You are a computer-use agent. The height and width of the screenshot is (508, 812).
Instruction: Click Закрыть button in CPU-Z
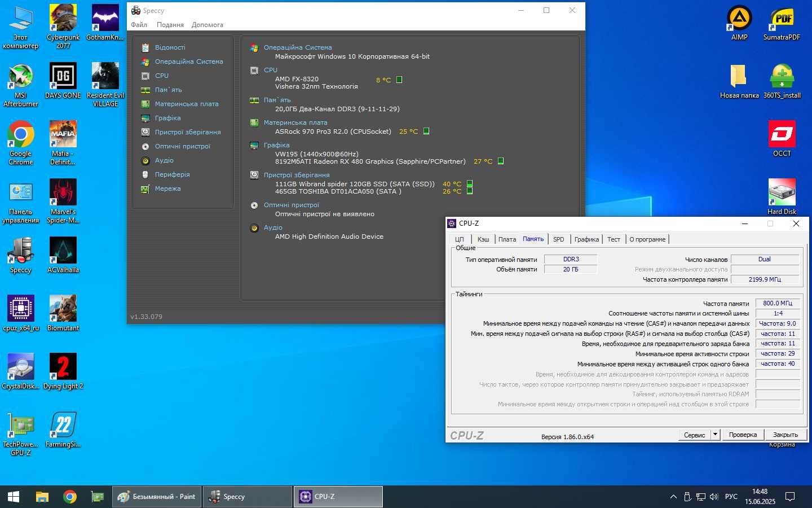pyautogui.click(x=785, y=435)
